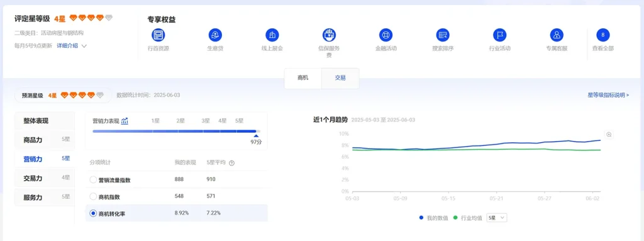This screenshot has height=241, width=644.
Task: Click the 营销力表现 score progress bar
Action: pos(176,131)
